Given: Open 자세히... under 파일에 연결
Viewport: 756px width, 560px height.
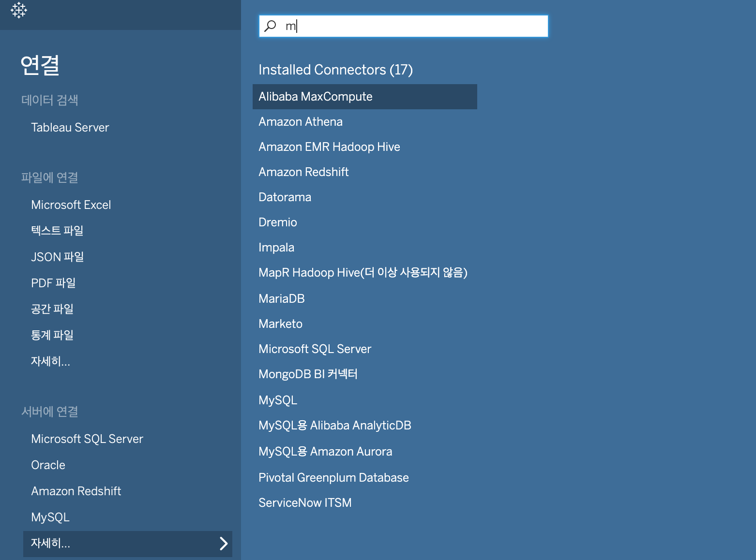Looking at the screenshot, I should point(51,361).
